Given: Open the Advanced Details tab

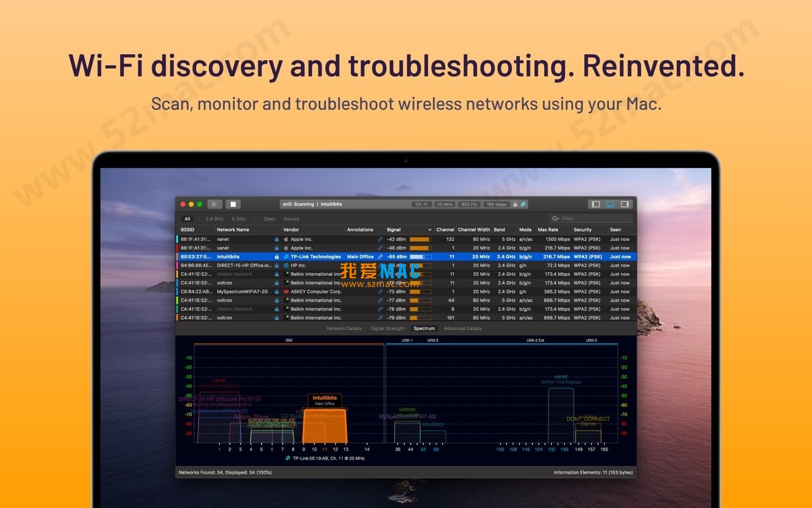Looking at the screenshot, I should (x=462, y=328).
